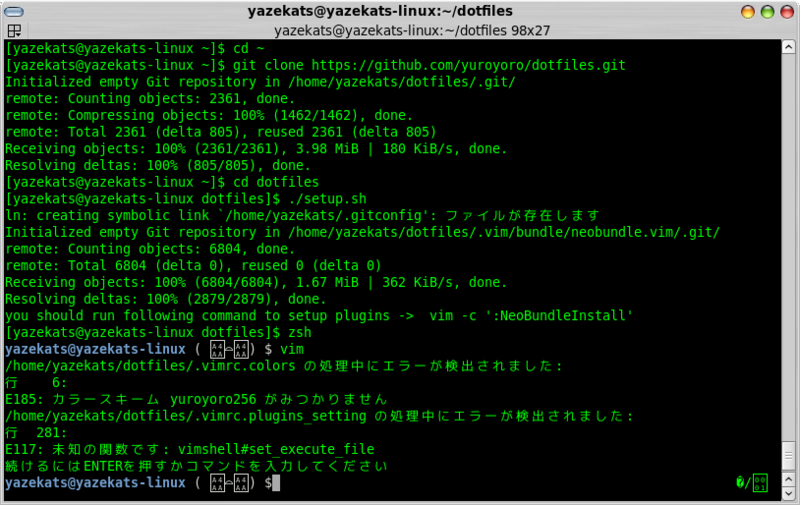Minimize the terminal with orange button

coord(747,12)
